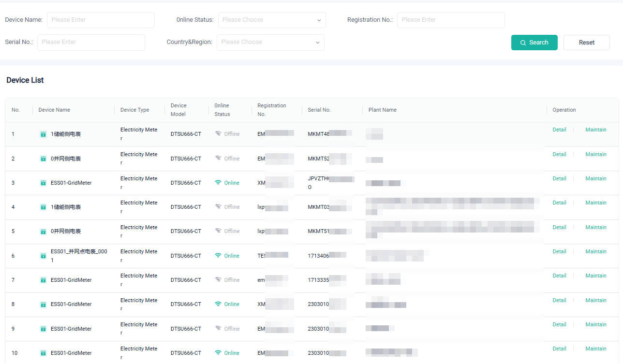This screenshot has height=364, width=623.
Task: Click ESS01-GridMeter name in row 3
Action: click(71, 183)
